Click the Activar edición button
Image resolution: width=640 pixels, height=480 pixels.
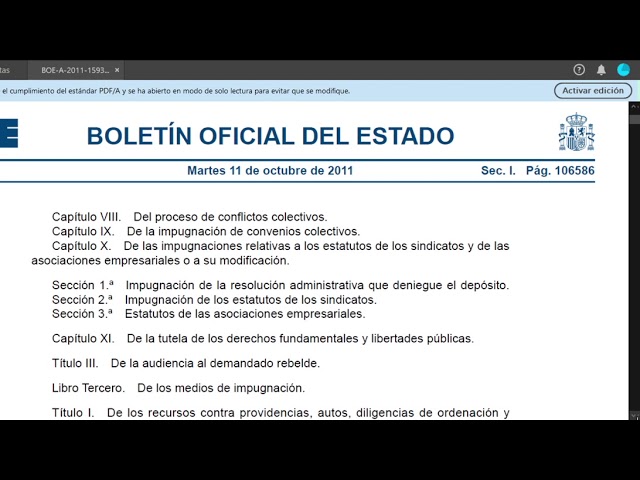coord(593,91)
